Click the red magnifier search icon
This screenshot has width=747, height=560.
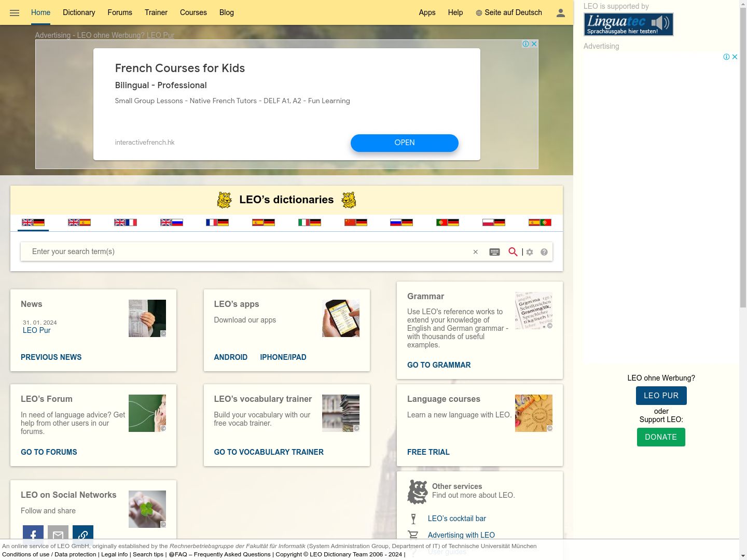pos(513,252)
